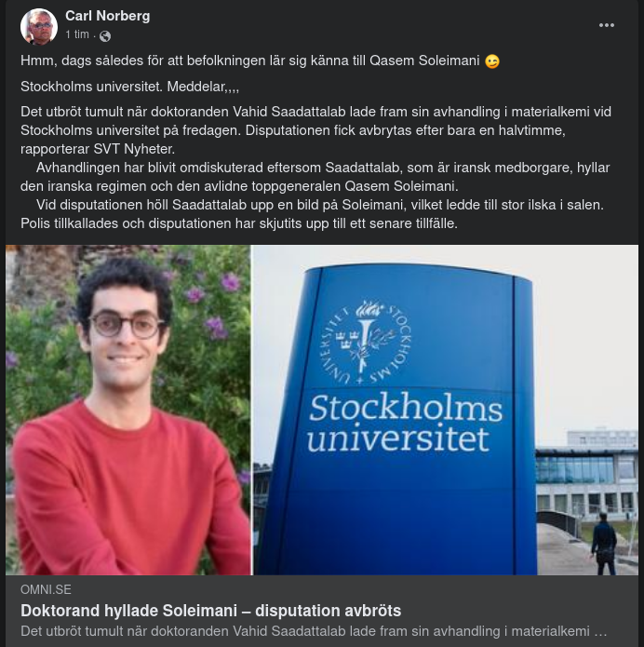Open the headline "Doktorand hyllade Soleimani – disputation avbröts"

[211, 611]
